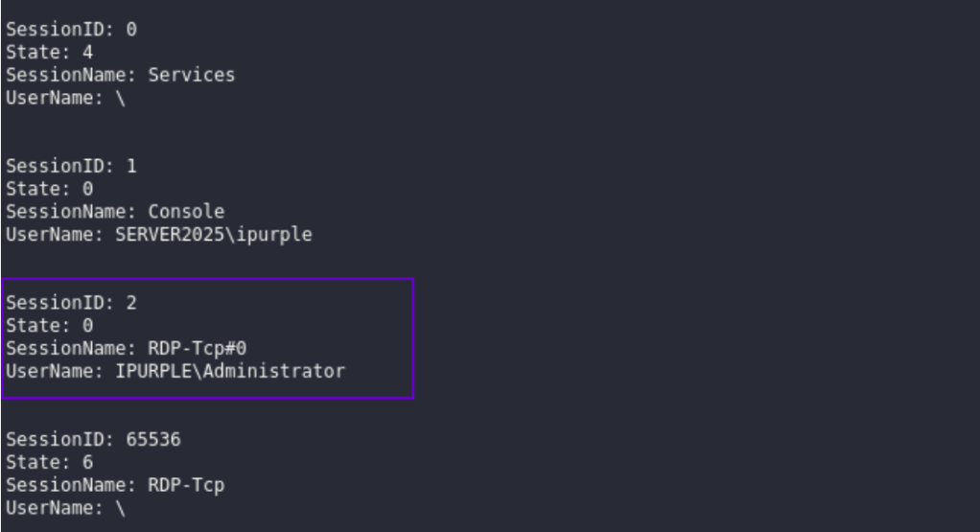This screenshot has width=980, height=532.
Task: Click the State line under SessionID 1
Action: (49, 189)
